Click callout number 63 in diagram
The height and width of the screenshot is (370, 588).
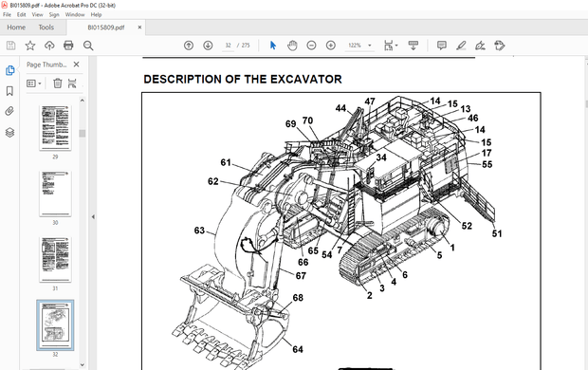[x=199, y=230]
